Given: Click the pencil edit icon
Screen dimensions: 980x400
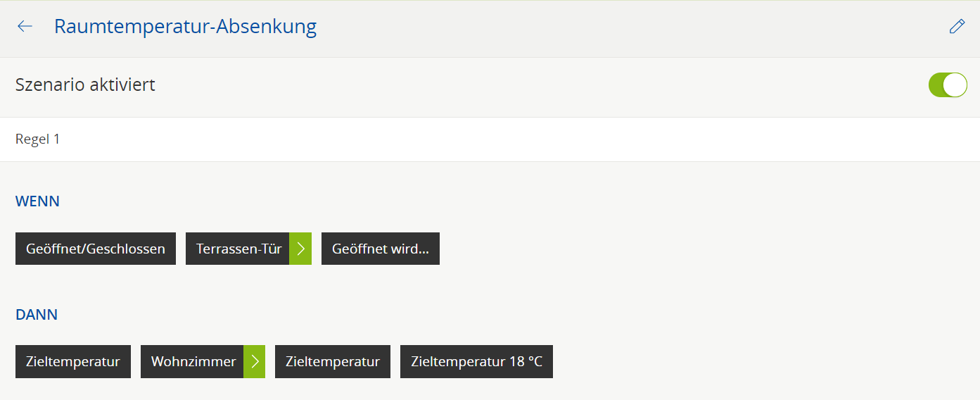Looking at the screenshot, I should click(x=957, y=27).
